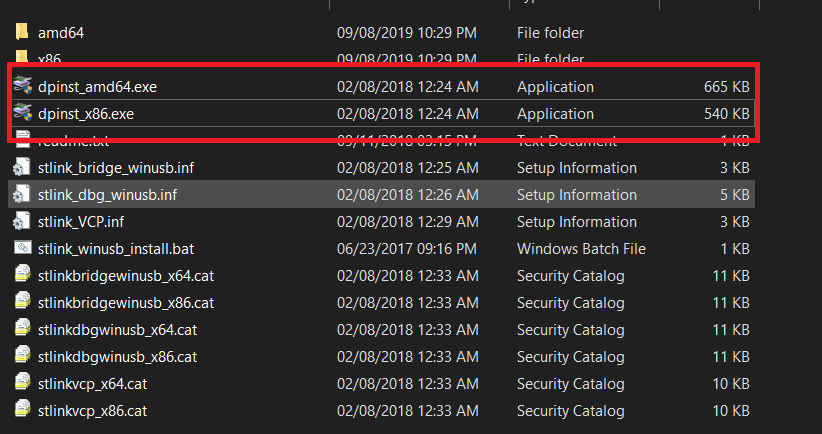Select the dpinst_x86.exe file name

click(86, 114)
